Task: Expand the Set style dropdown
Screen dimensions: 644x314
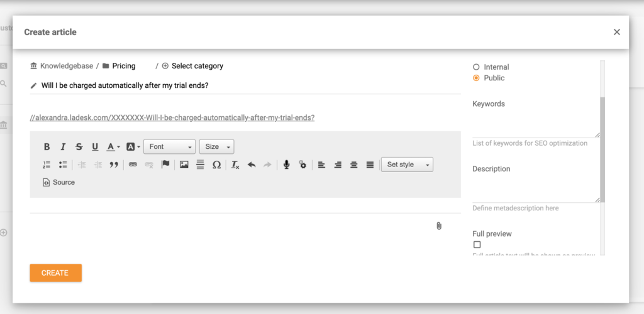Action: pyautogui.click(x=407, y=165)
